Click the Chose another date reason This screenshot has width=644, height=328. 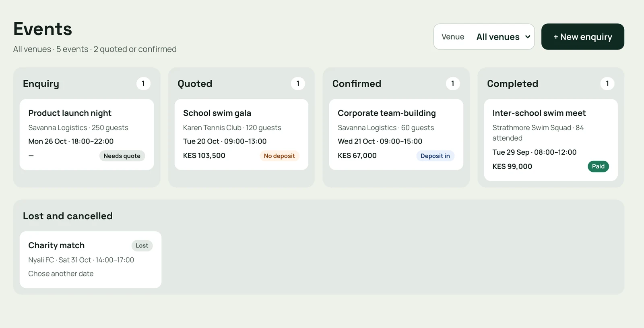(x=61, y=274)
